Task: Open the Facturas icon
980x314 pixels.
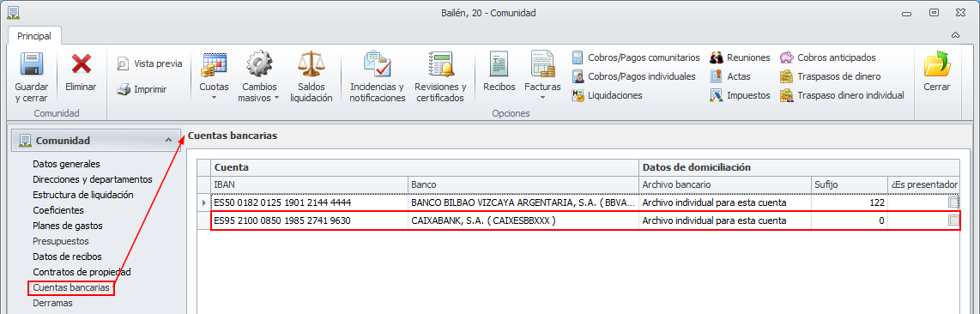Action: click(542, 64)
